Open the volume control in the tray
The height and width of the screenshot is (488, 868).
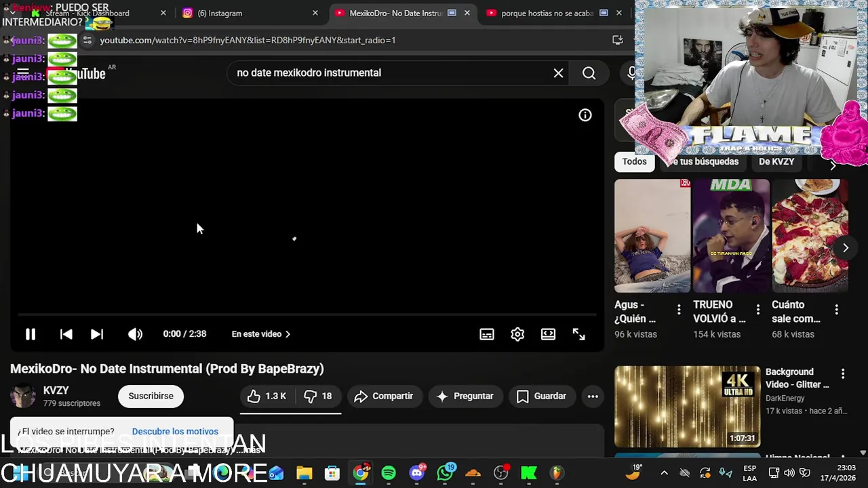pos(789,473)
